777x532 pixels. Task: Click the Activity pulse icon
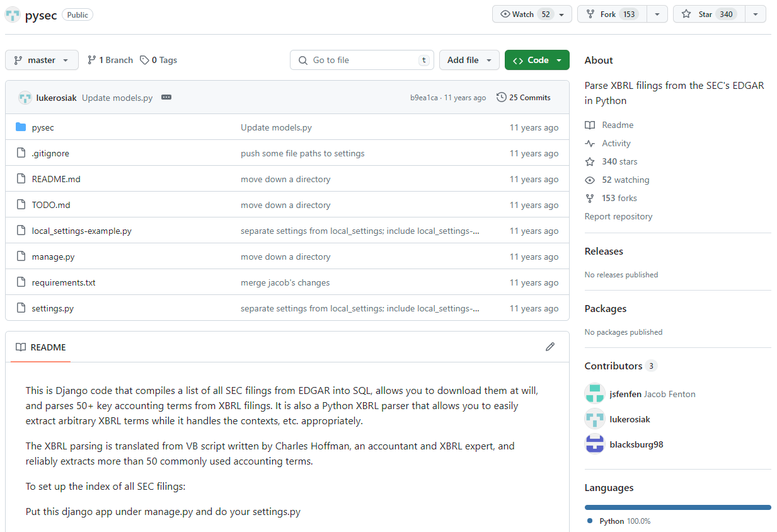[590, 143]
